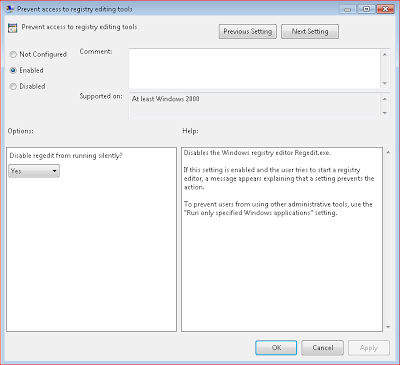The width and height of the screenshot is (400, 365).
Task: Open the 'Disable regedit from running silently' dropdown
Action: 34,171
